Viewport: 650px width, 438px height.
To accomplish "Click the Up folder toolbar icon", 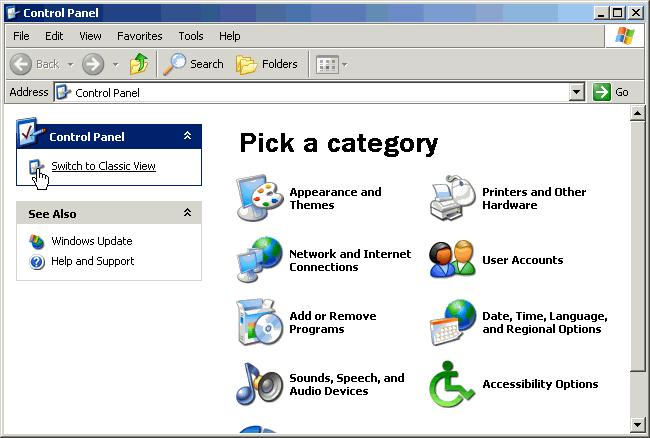I will [x=139, y=64].
